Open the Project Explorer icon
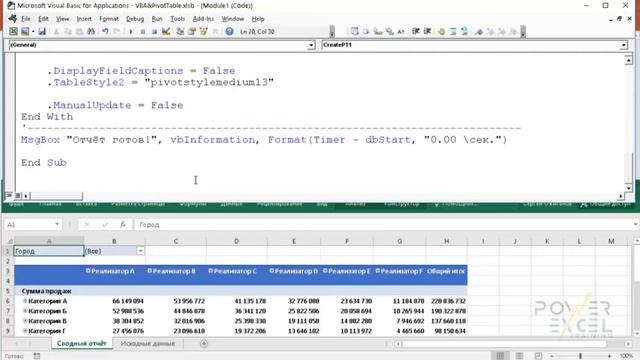 click(x=180, y=31)
